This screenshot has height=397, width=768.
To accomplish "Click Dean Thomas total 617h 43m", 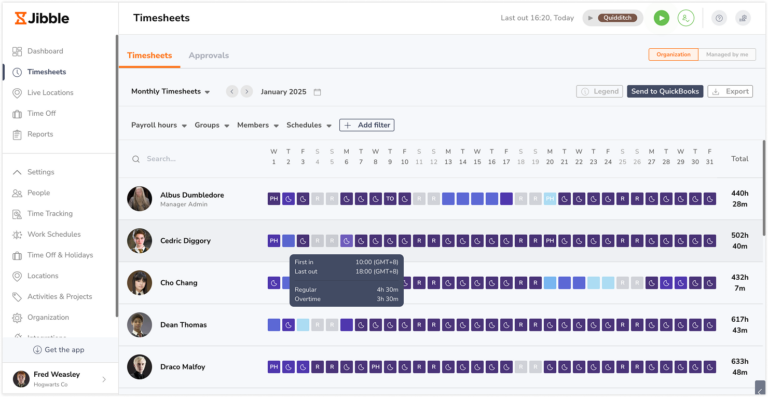I will click(x=740, y=325).
